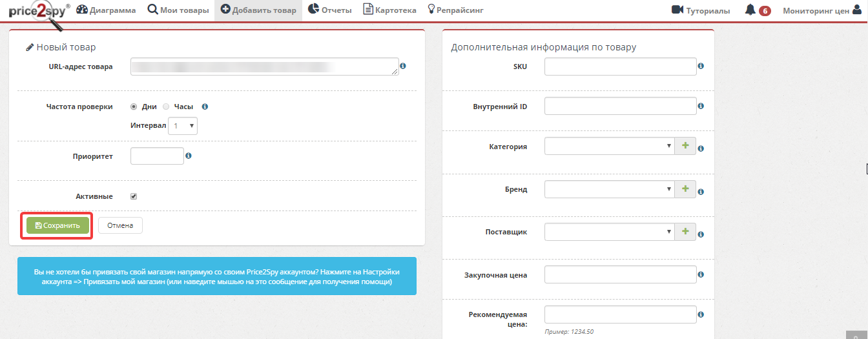Click the Сохранить button

tap(57, 225)
